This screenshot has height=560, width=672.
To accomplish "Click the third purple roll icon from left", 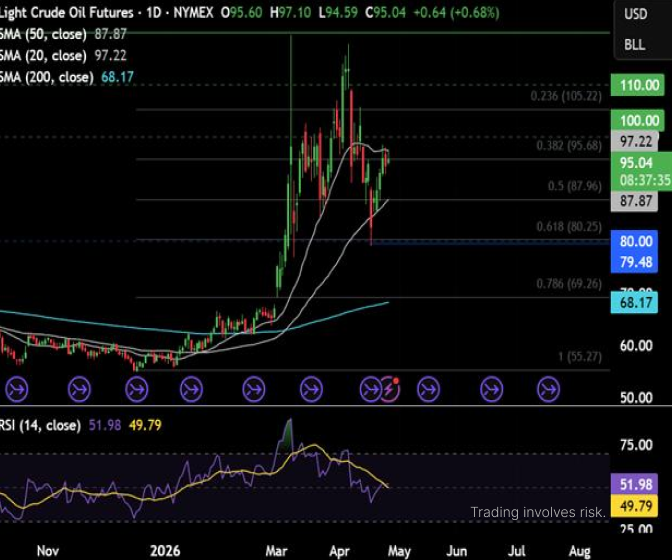I will [137, 389].
